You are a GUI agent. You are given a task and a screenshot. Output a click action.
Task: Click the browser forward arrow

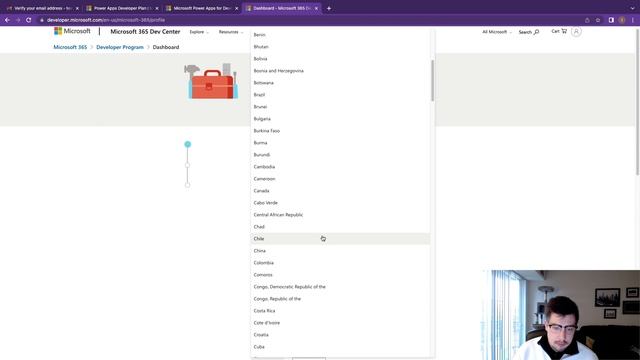[18, 20]
